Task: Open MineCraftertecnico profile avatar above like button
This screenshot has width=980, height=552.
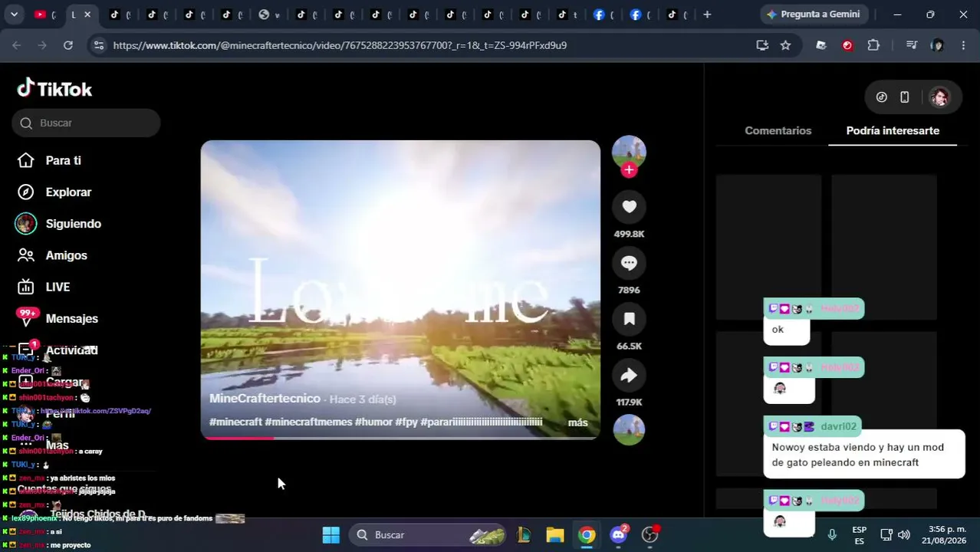Action: point(629,152)
